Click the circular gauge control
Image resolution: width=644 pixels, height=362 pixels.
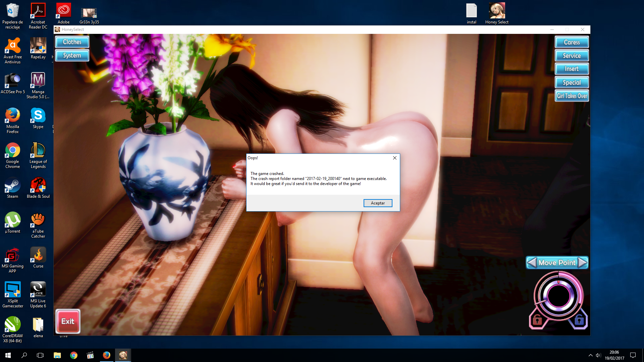(558, 296)
